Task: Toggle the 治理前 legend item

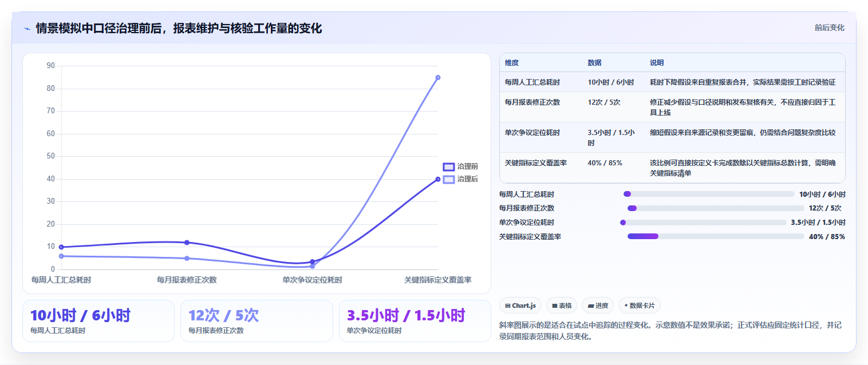Action: [x=460, y=166]
